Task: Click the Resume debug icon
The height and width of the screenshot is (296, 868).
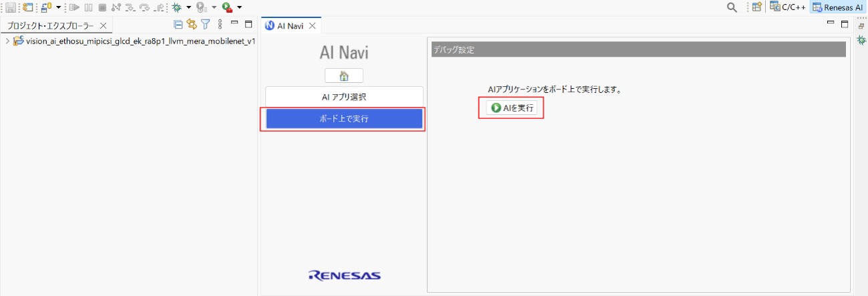Action: 75,7
